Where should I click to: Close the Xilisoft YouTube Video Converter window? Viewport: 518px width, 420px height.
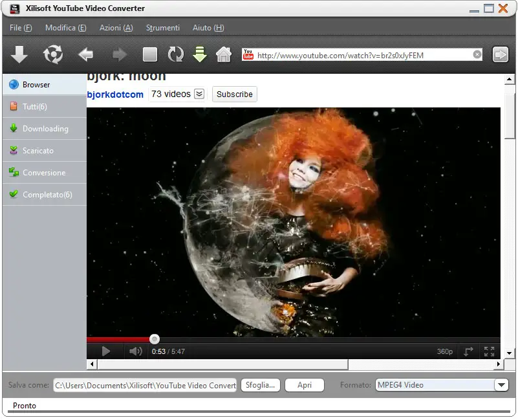(503, 8)
